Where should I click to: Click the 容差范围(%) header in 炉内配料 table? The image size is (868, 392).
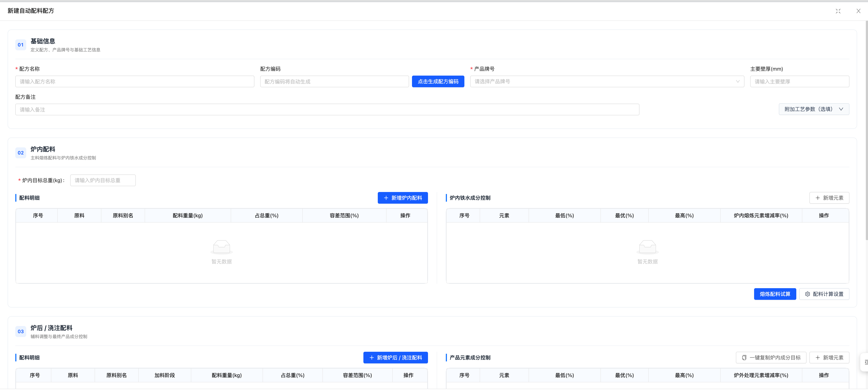pyautogui.click(x=344, y=215)
